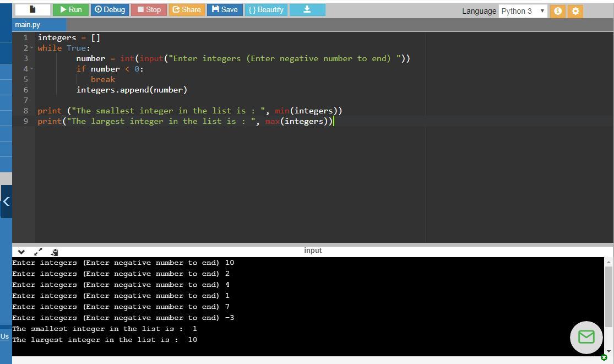614x364 pixels.
Task: Start the Debug session
Action: pos(110,10)
